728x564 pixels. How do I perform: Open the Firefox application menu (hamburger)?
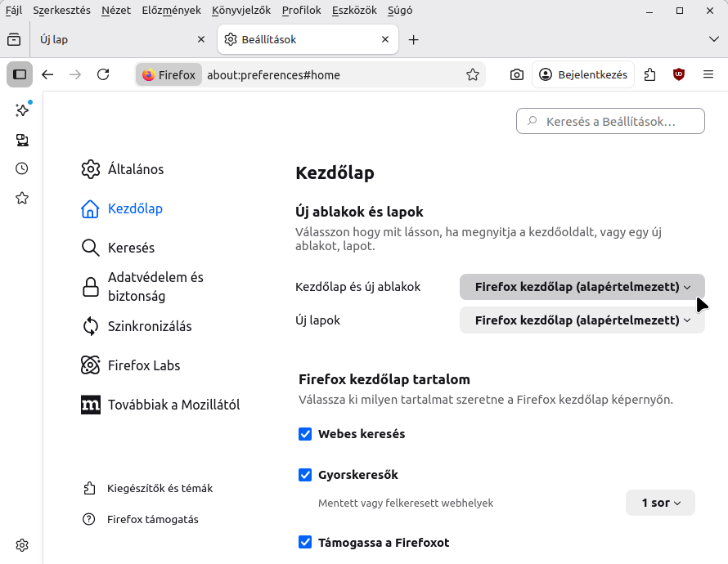pyautogui.click(x=708, y=74)
